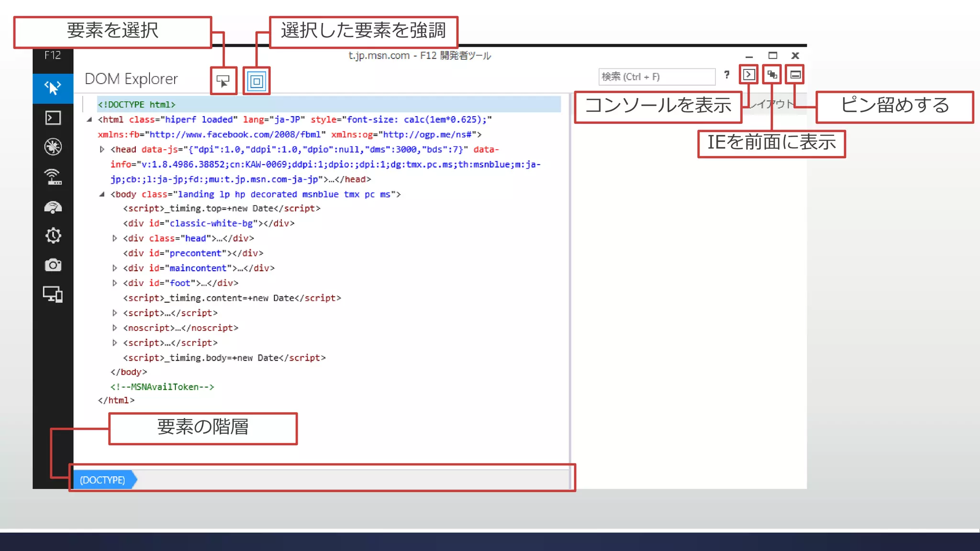
Task: Select the _timing.body script line
Action: pyautogui.click(x=224, y=358)
